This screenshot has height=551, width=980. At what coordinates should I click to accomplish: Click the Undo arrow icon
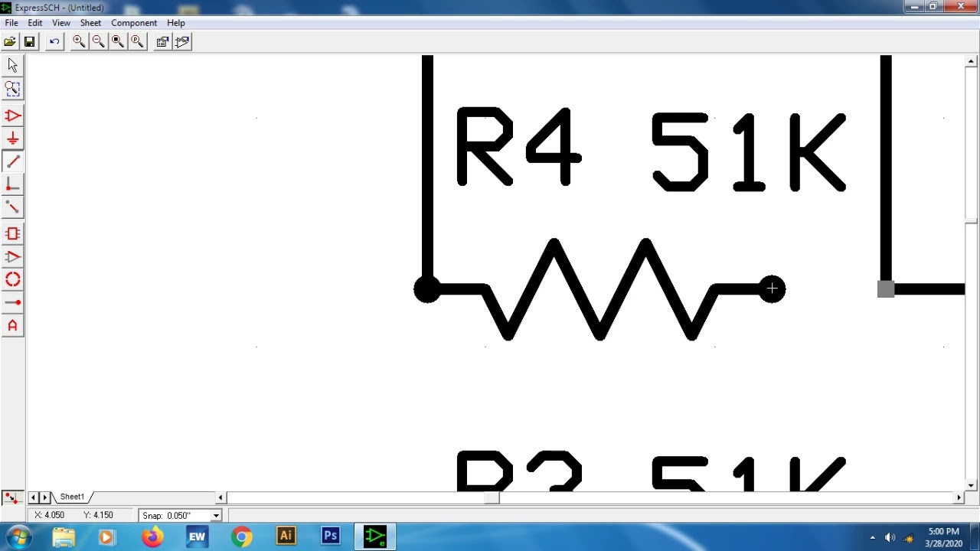click(x=54, y=42)
